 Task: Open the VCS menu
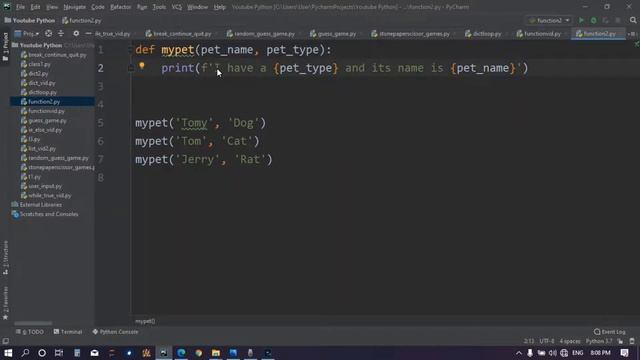point(176,7)
